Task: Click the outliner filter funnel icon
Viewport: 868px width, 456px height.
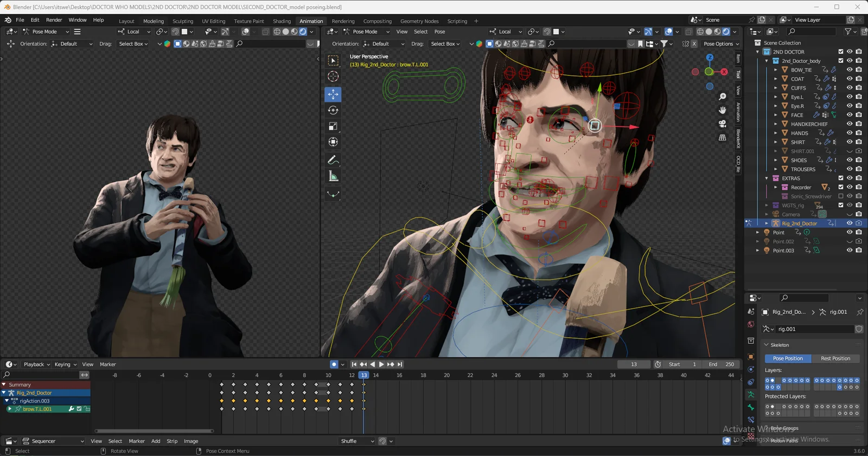Action: pos(848,31)
